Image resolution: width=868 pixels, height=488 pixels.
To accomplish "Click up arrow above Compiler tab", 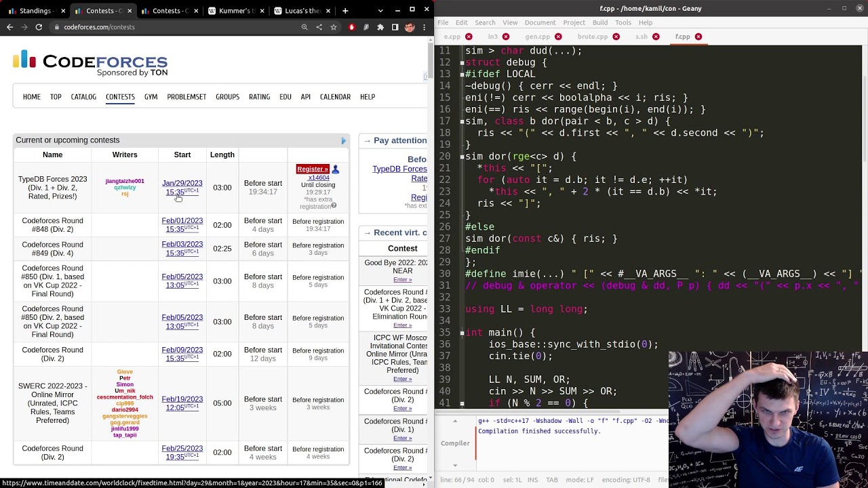I will (455, 421).
